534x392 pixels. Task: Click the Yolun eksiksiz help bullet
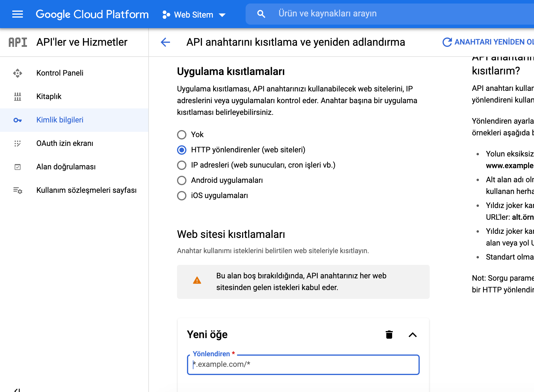click(x=510, y=160)
